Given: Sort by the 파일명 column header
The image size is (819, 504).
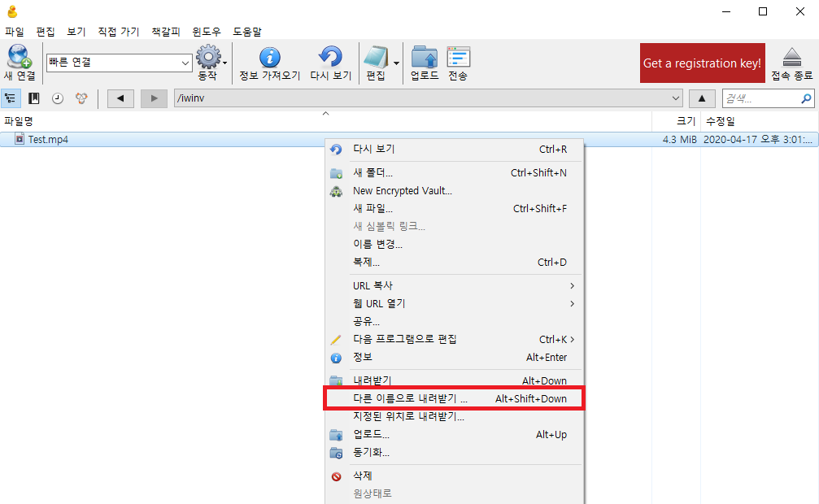Looking at the screenshot, I should [325, 121].
